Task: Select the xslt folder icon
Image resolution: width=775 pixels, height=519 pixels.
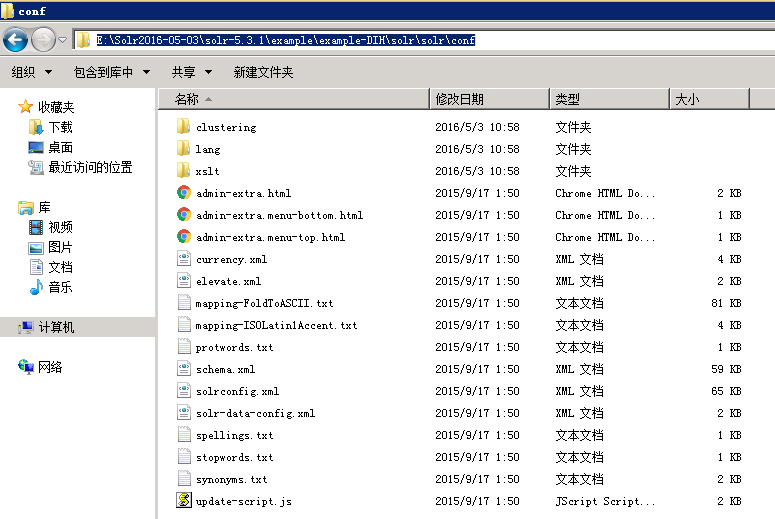Action: (x=183, y=171)
